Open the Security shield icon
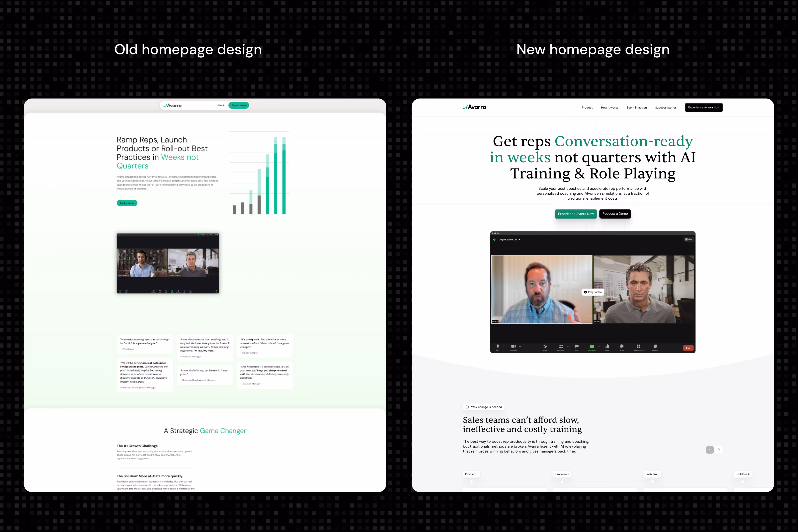 (545, 346)
